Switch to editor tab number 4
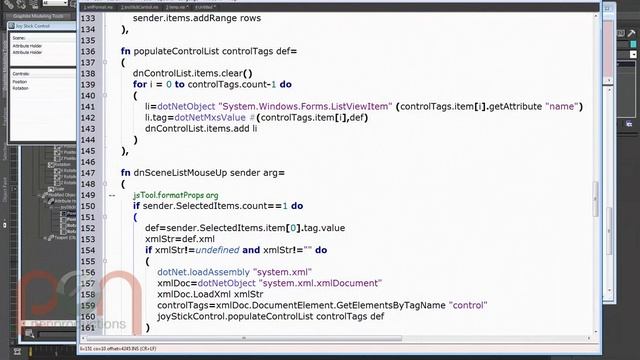This screenshot has width=640, height=360. click(x=205, y=7)
